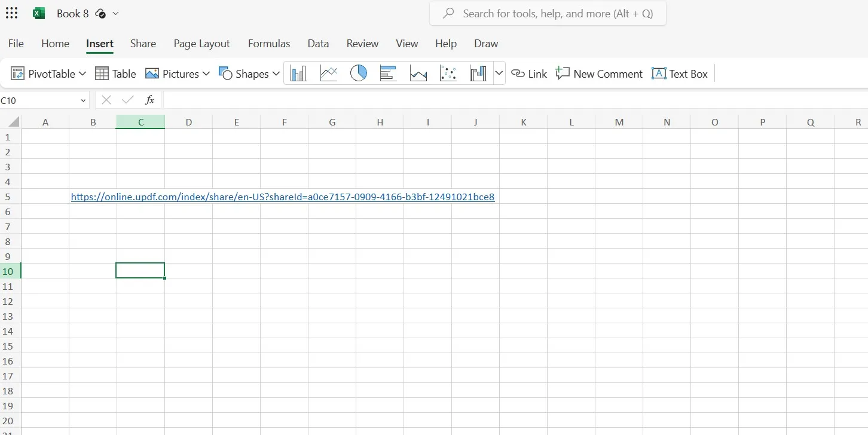Viewport: 868px width, 435px height.
Task: Open the Share tab
Action: click(x=143, y=44)
